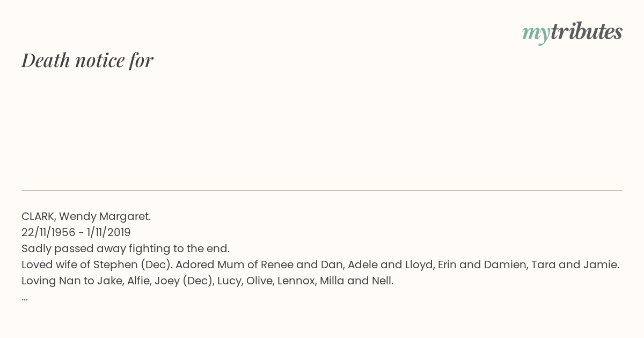Click the 'tributes' part of the logo
The width and height of the screenshot is (644, 338).
587,32
